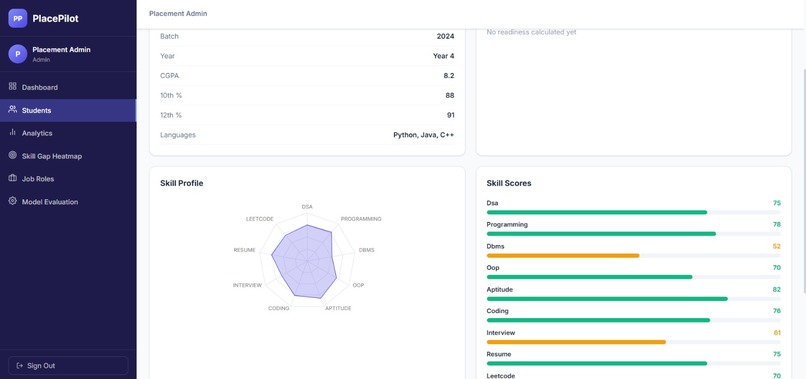Click the Skill Gap Heatmap target icon
The image size is (806, 379).
click(x=13, y=155)
